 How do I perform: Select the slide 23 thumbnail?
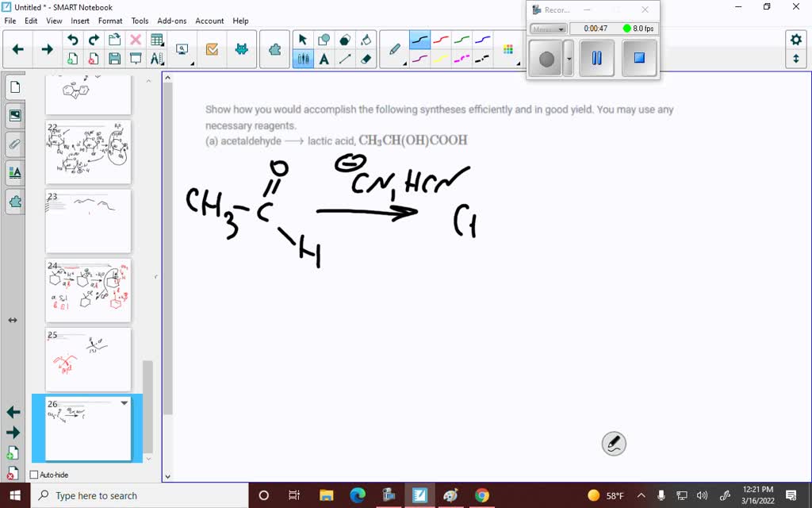click(88, 221)
